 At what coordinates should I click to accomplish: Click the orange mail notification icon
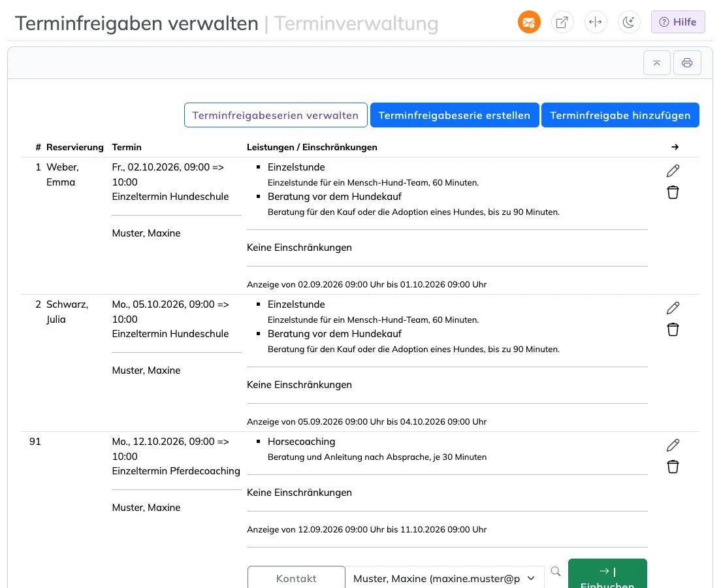[x=529, y=22]
